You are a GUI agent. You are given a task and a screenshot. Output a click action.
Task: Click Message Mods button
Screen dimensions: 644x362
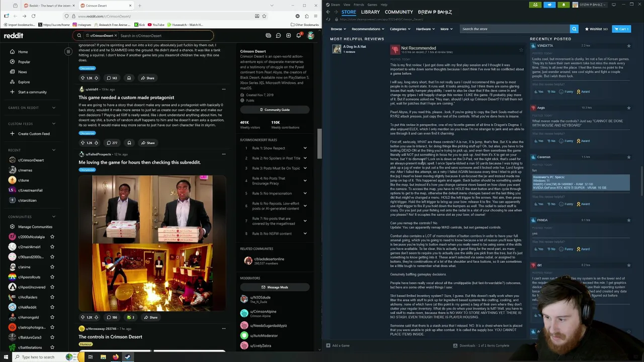[275, 287]
